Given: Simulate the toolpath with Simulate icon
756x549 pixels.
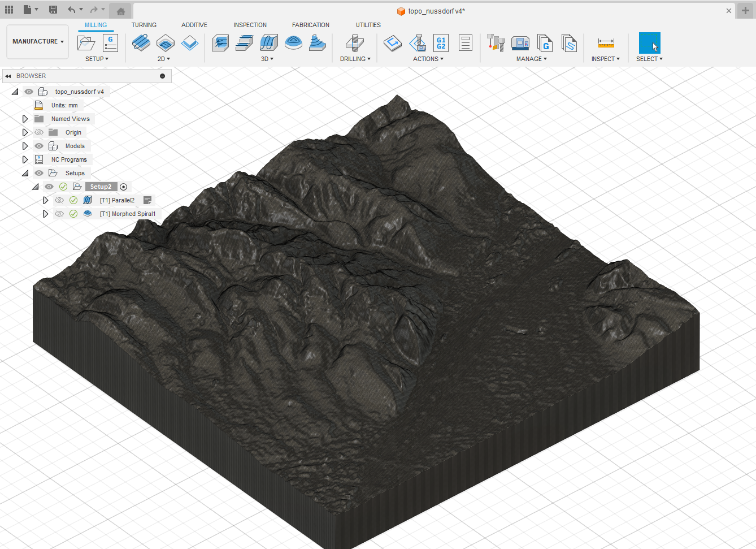Looking at the screenshot, I should (418, 43).
